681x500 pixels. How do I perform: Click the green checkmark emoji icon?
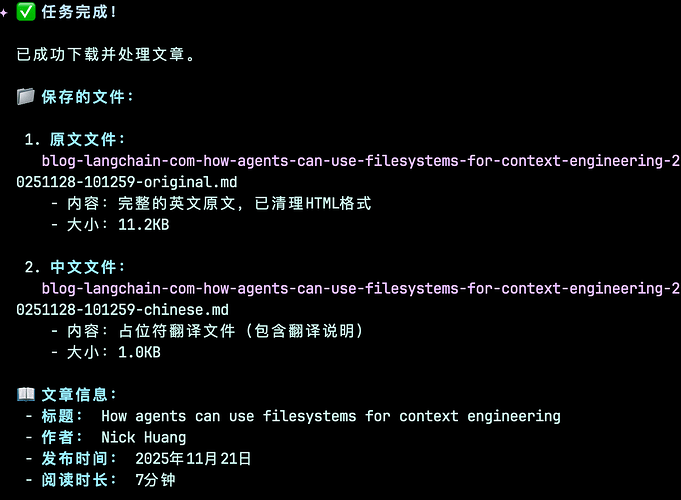click(x=27, y=12)
